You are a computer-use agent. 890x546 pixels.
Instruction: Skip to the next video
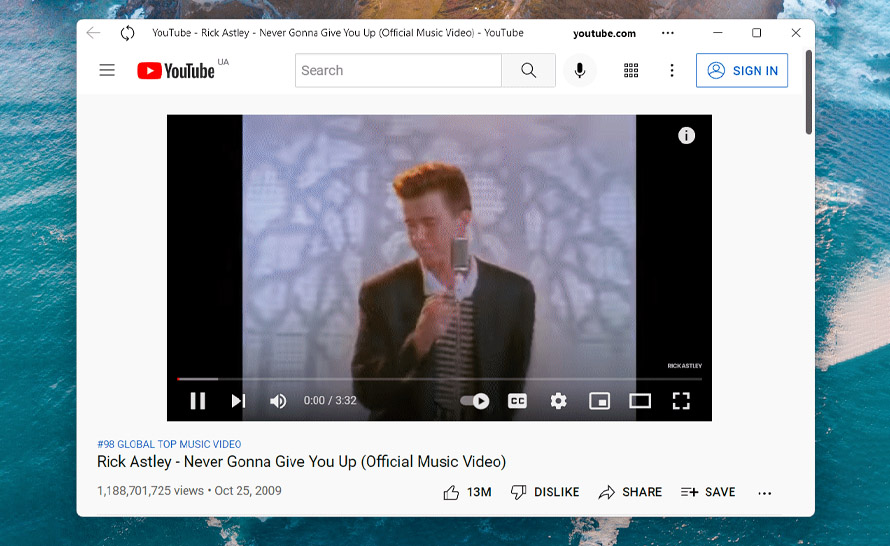tap(238, 401)
